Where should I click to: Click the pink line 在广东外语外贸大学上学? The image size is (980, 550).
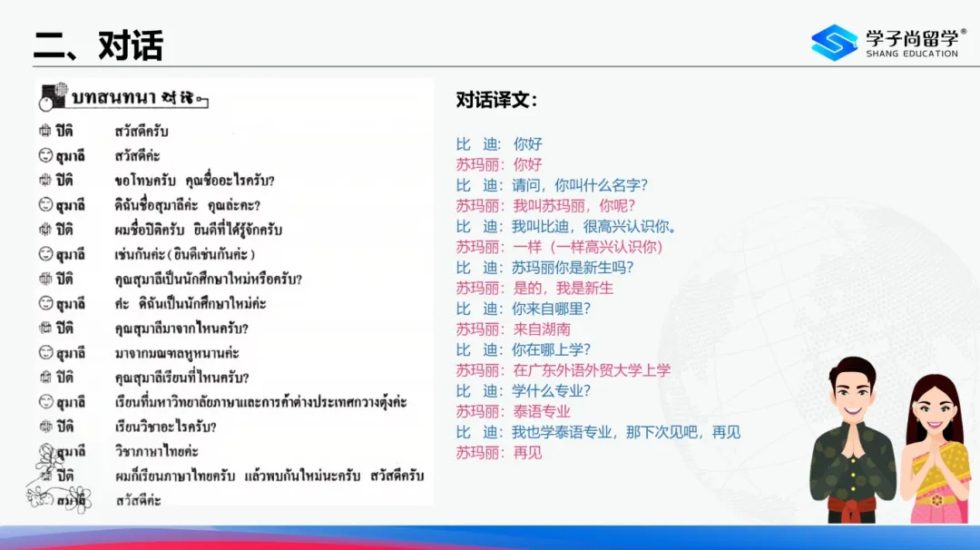point(592,370)
